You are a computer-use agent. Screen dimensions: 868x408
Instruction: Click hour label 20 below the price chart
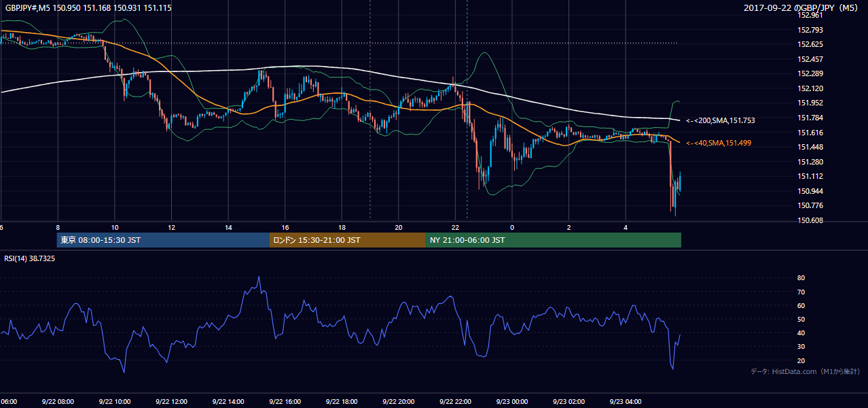[399, 228]
